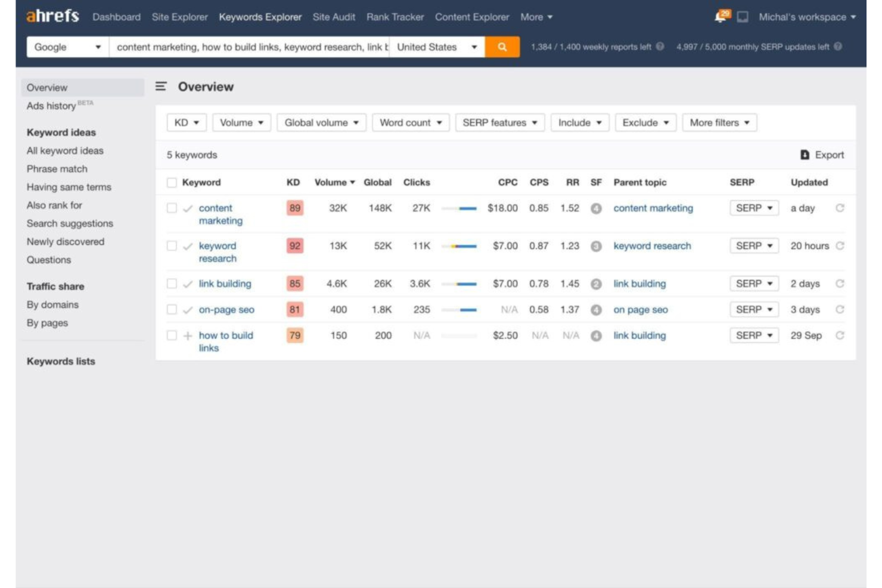Click into the keywords search input field
The height and width of the screenshot is (588, 882).
[249, 47]
